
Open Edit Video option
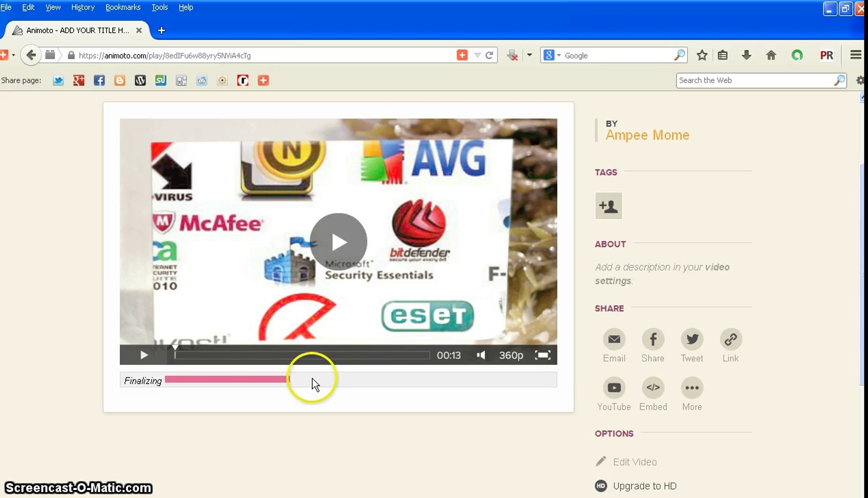coord(626,462)
